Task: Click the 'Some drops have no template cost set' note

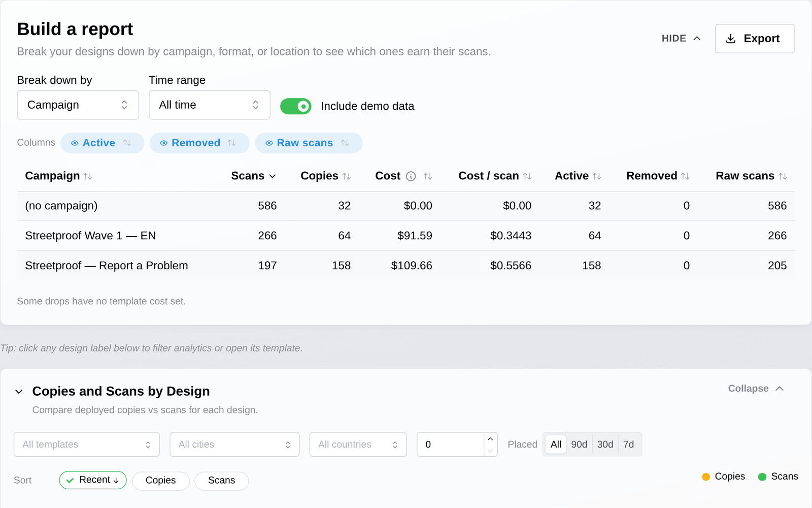Action: [101, 302]
